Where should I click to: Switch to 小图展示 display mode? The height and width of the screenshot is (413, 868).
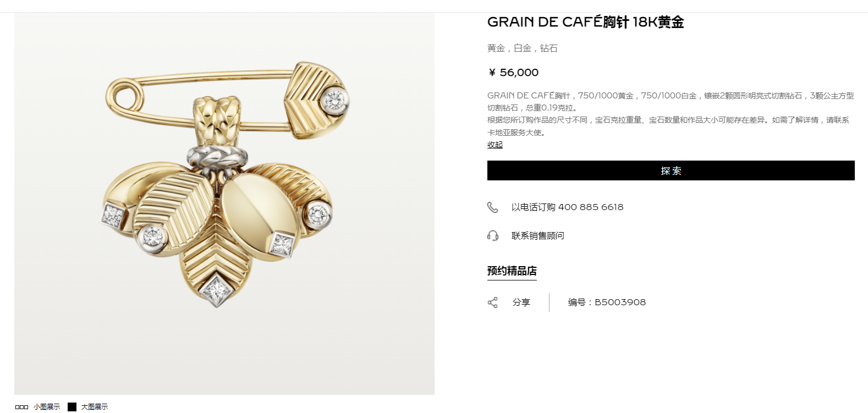tap(47, 407)
